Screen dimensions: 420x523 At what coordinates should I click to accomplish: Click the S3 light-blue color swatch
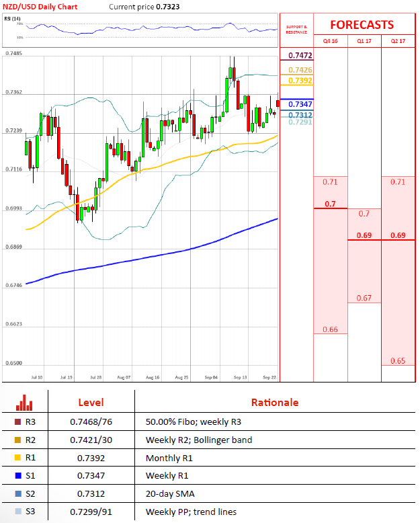18,512
